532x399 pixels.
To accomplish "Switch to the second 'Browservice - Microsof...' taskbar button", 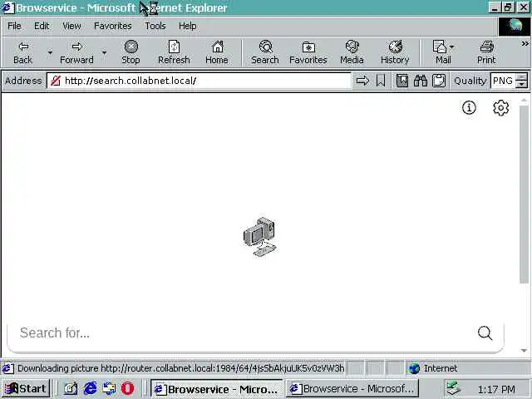I will (x=352, y=388).
